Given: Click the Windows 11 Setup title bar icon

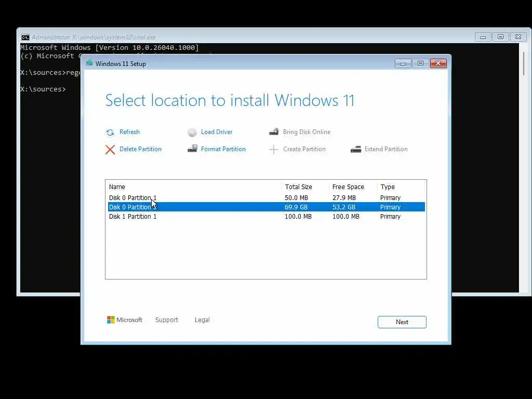Looking at the screenshot, I should pyautogui.click(x=89, y=62).
